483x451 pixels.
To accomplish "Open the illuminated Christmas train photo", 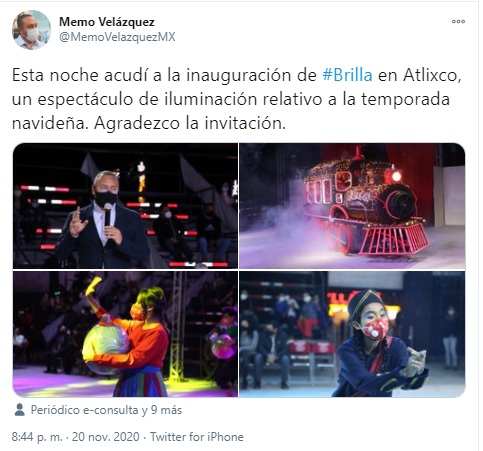I will pos(352,206).
